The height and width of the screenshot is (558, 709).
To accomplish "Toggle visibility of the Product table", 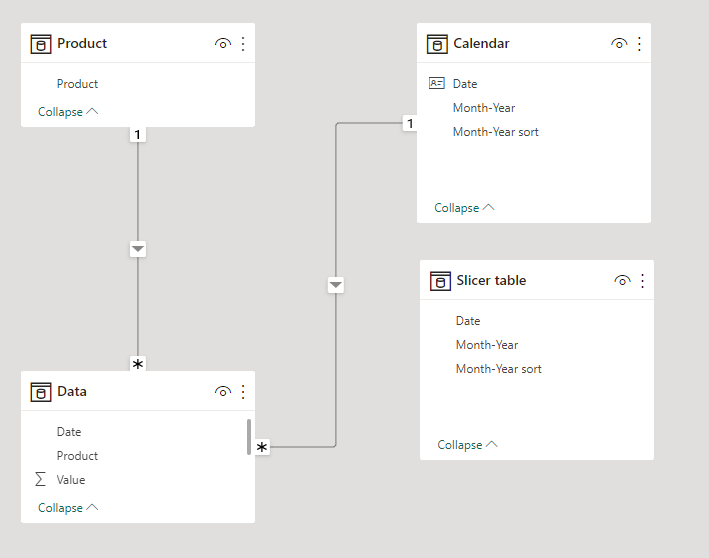I will tap(222, 44).
